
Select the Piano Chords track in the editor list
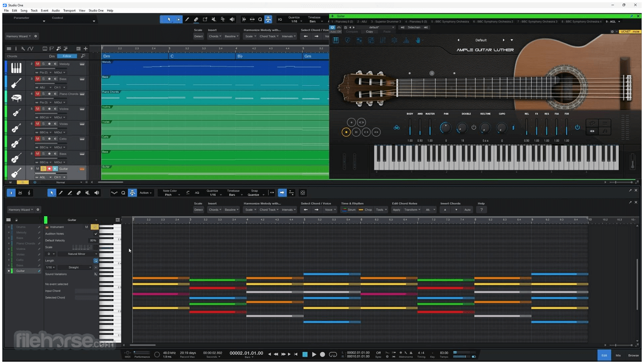click(x=25, y=243)
